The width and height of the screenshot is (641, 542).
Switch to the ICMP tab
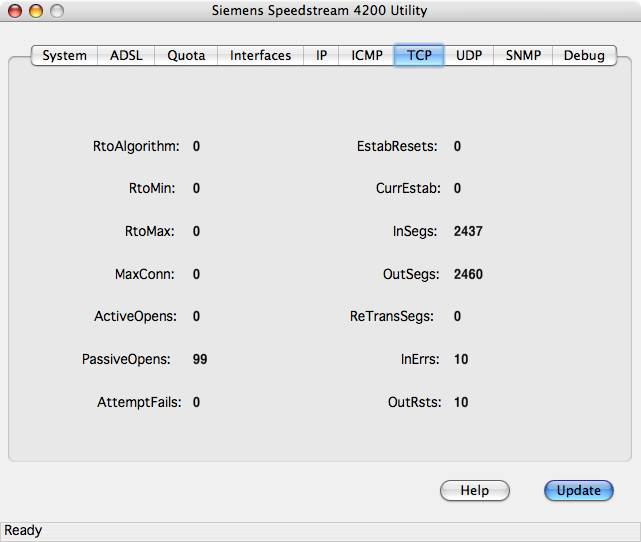pyautogui.click(x=367, y=55)
